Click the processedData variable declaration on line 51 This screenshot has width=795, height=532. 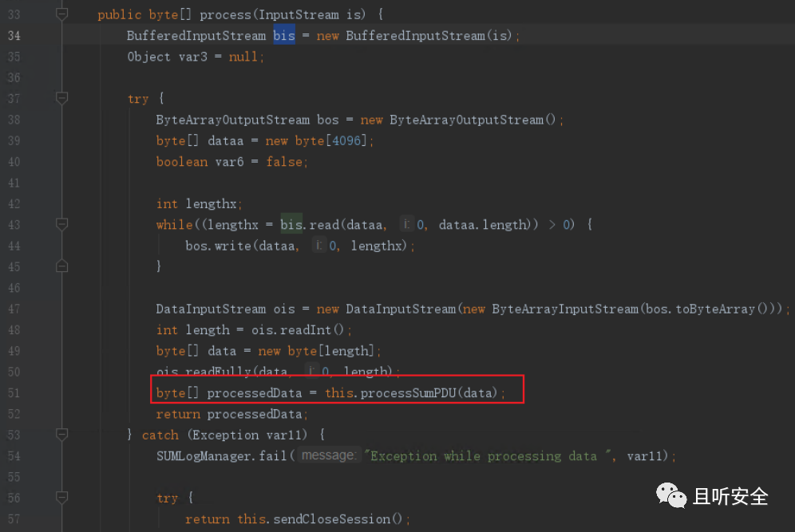pyautogui.click(x=254, y=392)
